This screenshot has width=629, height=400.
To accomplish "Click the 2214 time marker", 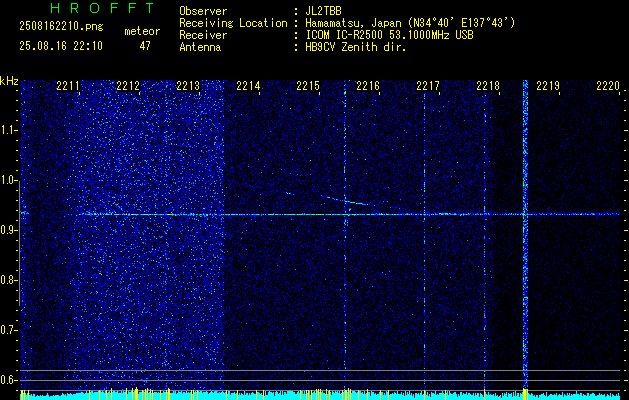I will pyautogui.click(x=248, y=85).
